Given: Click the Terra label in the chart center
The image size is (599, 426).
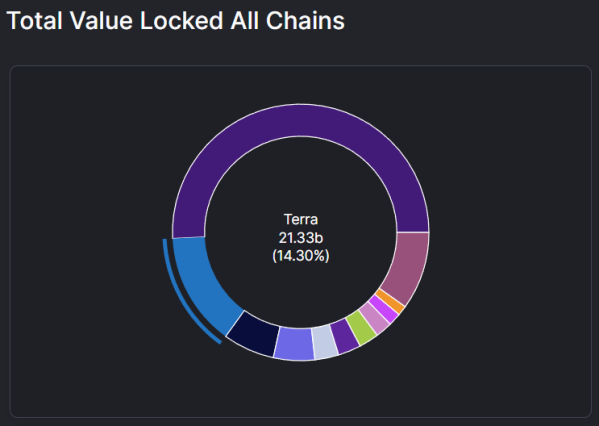Looking at the screenshot, I should tap(301, 220).
